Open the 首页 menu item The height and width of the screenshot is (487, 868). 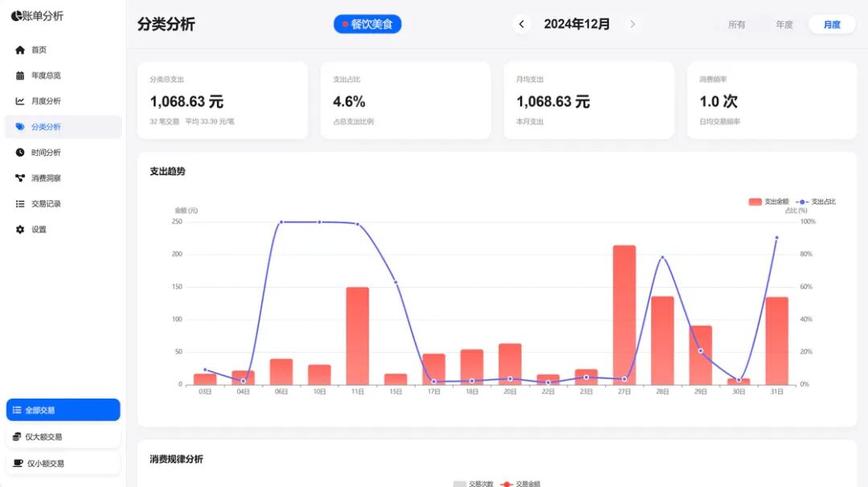[63, 50]
